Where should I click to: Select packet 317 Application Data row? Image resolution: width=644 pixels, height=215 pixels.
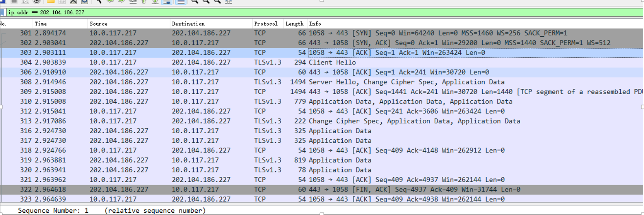(x=322, y=141)
